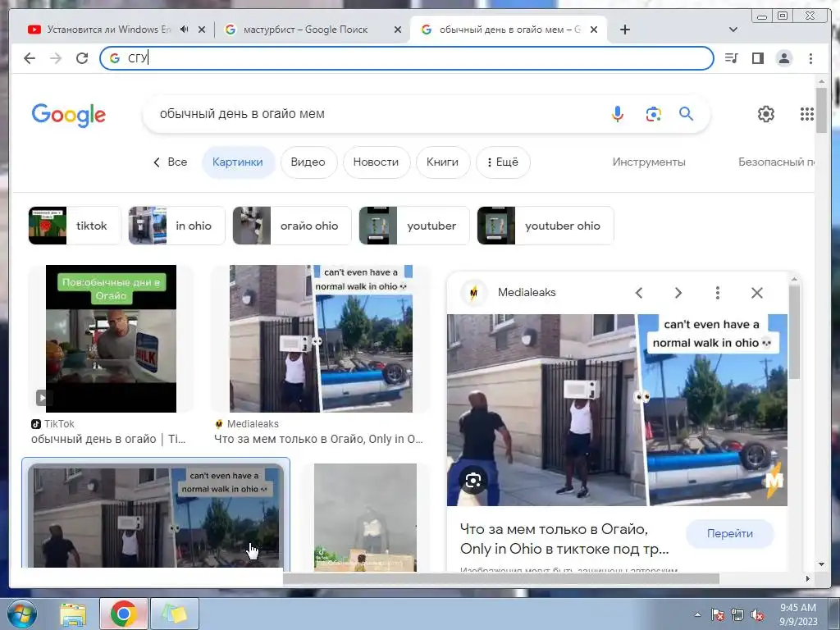Image resolution: width=840 pixels, height=630 pixels.
Task: Expand the tab search dropdown chevron
Action: point(733,30)
